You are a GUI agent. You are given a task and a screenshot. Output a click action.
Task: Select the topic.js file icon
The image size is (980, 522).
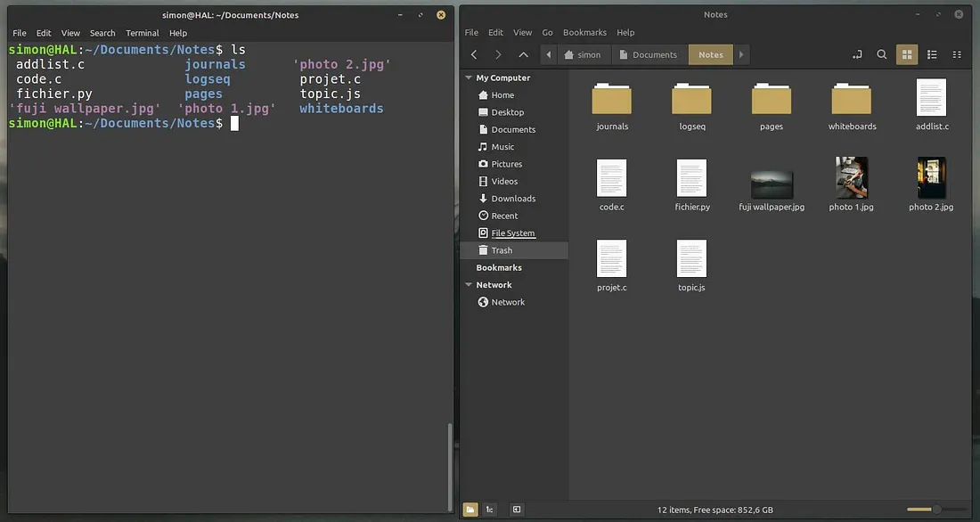691,258
